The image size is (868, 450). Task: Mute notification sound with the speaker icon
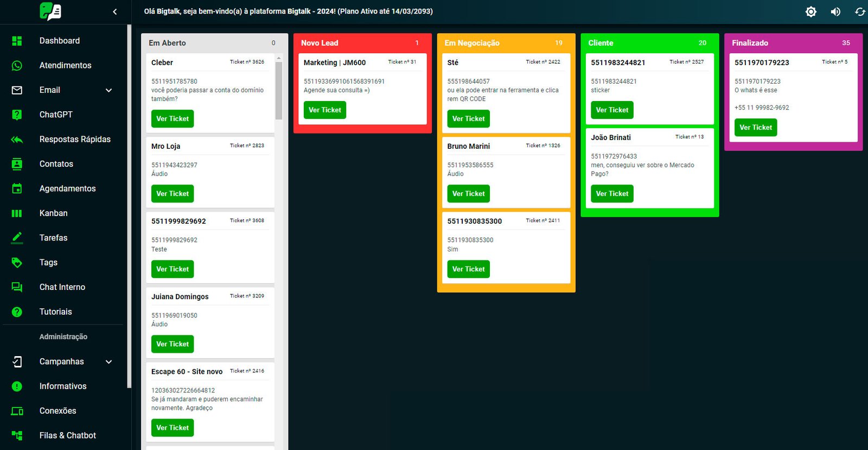(835, 11)
